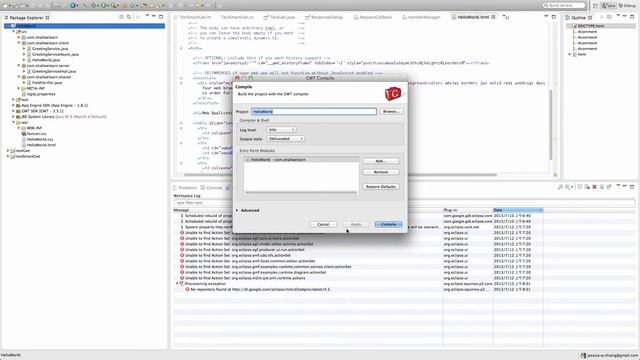The height and width of the screenshot is (360, 640).
Task: Focus the Project text field
Action: pos(313,111)
